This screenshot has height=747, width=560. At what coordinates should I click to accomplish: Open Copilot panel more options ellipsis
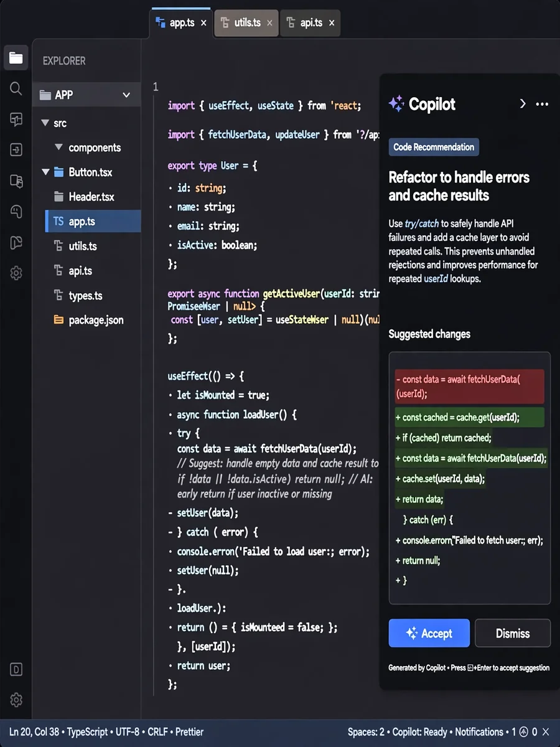click(542, 104)
